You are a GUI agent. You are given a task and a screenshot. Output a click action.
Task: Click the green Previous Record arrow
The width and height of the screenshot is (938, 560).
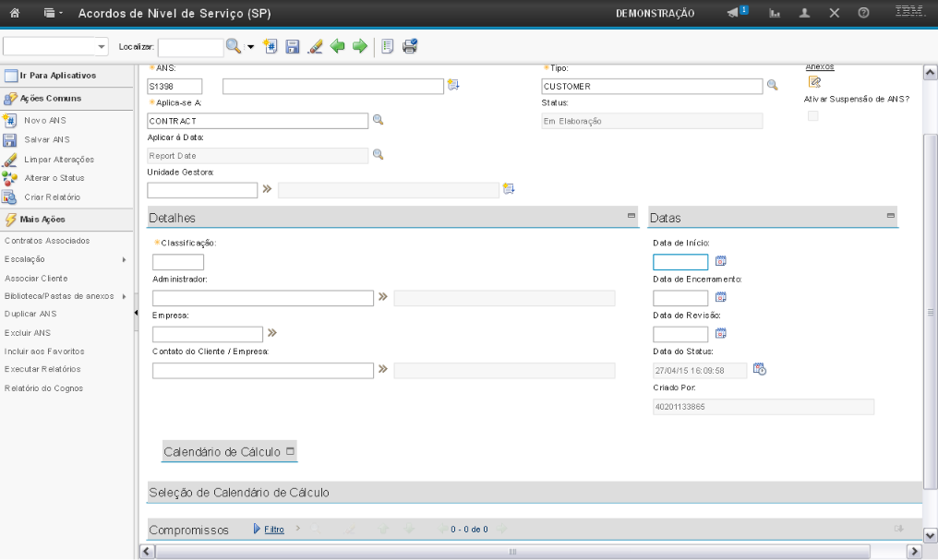(338, 46)
